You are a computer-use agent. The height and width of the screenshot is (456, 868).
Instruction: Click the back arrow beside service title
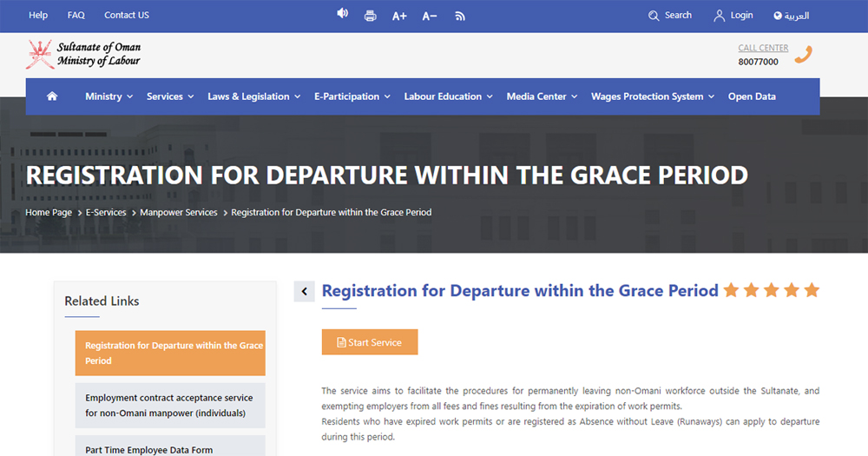[305, 291]
